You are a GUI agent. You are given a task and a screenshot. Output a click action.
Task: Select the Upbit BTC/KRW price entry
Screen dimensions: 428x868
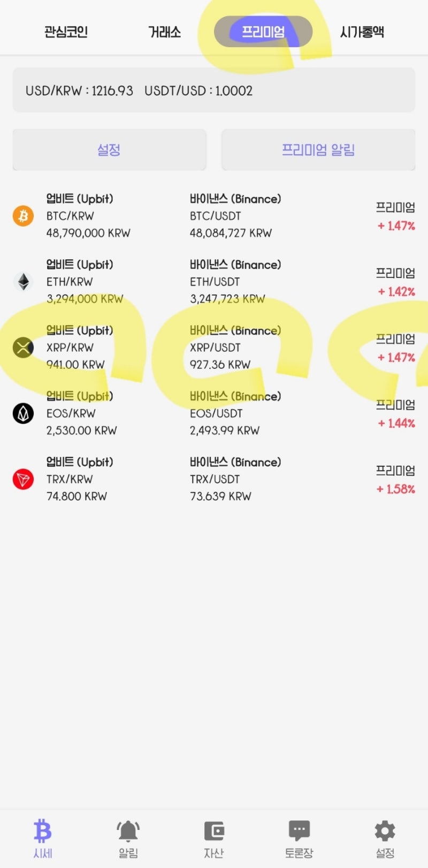pos(88,216)
